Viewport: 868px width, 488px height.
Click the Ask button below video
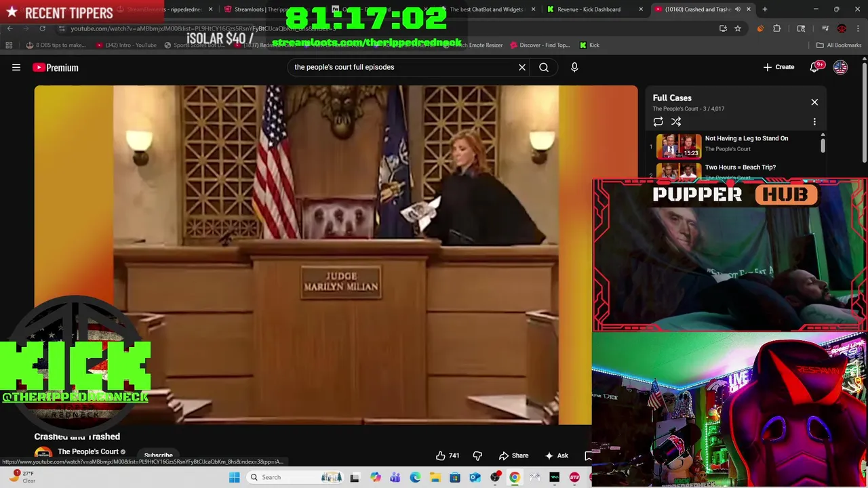tap(557, 455)
